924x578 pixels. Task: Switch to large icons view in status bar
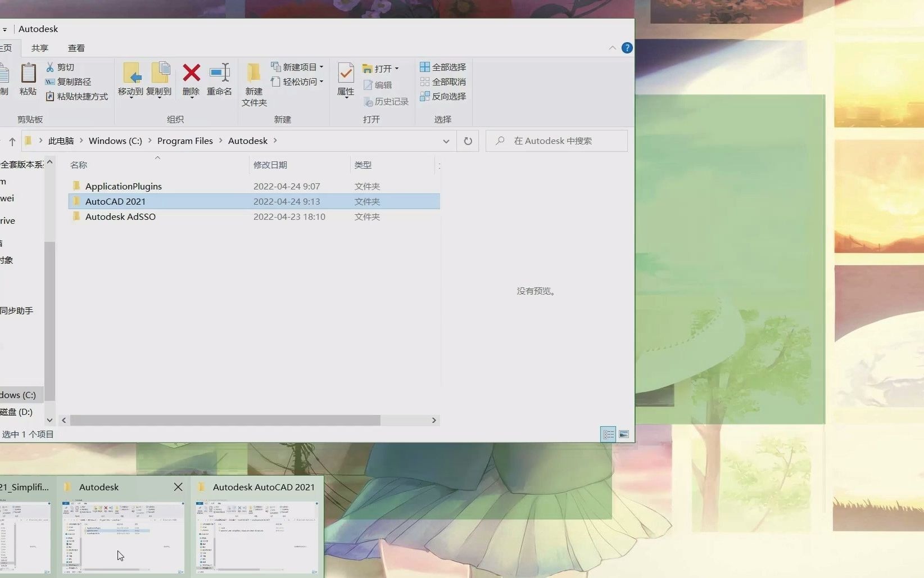coord(624,434)
